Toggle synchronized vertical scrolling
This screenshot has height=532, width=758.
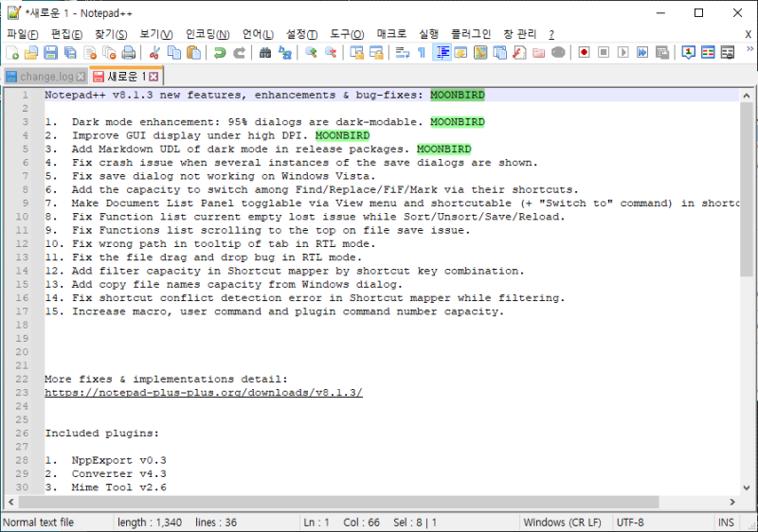pyautogui.click(x=357, y=53)
